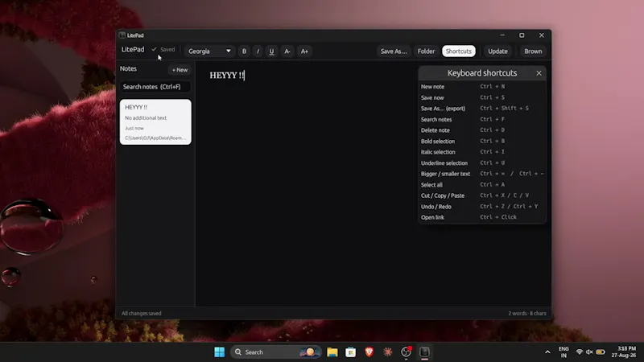Click the 'Italic selection' shortcut row
The width and height of the screenshot is (644, 362).
(481, 152)
